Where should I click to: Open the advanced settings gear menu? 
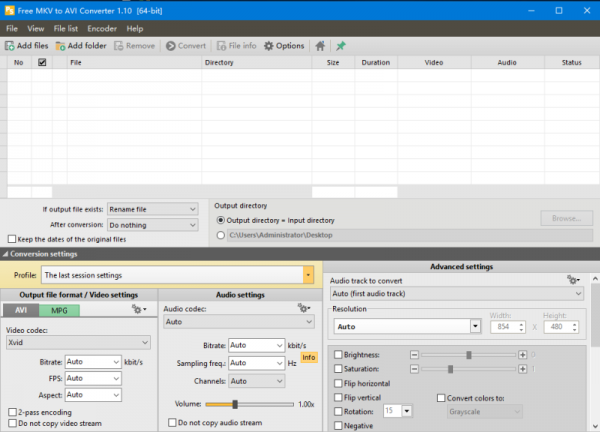click(x=573, y=280)
